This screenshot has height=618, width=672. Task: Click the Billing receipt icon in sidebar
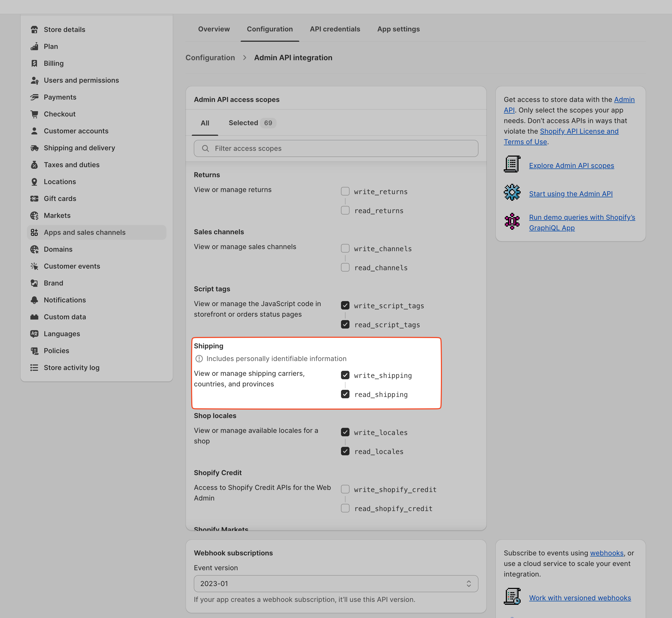point(34,63)
